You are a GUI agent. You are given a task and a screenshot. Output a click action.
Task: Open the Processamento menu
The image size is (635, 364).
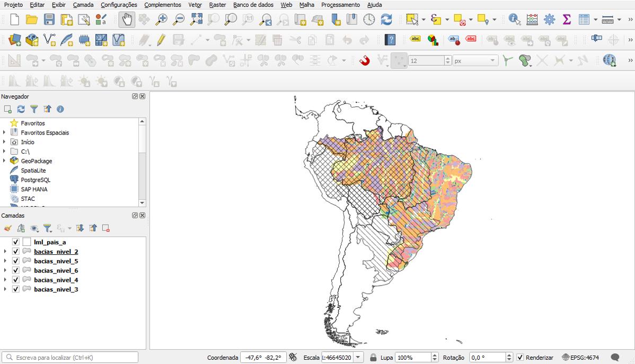coord(340,5)
